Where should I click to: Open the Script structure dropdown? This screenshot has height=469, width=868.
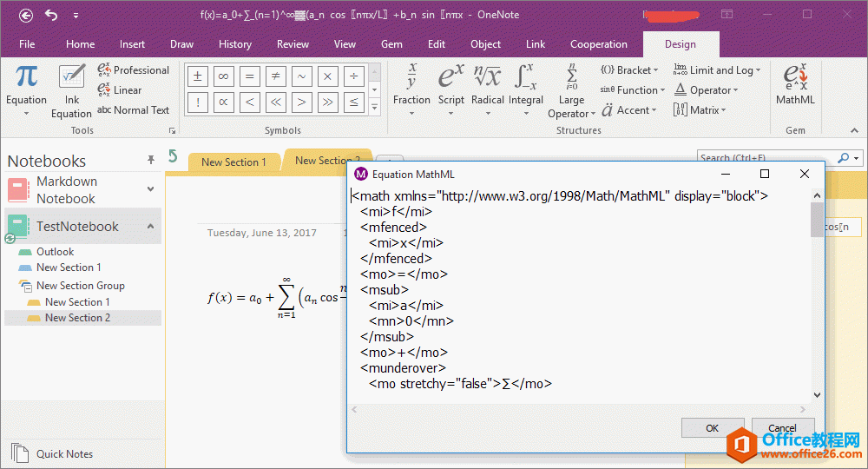(x=451, y=89)
